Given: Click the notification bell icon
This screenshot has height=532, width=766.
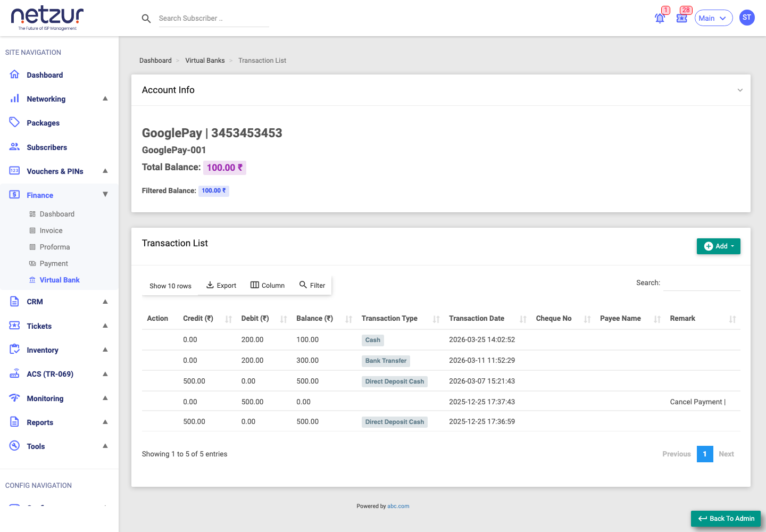Looking at the screenshot, I should point(660,18).
